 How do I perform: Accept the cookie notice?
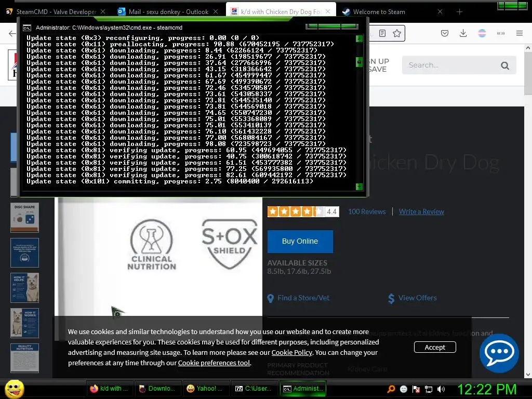(x=435, y=347)
